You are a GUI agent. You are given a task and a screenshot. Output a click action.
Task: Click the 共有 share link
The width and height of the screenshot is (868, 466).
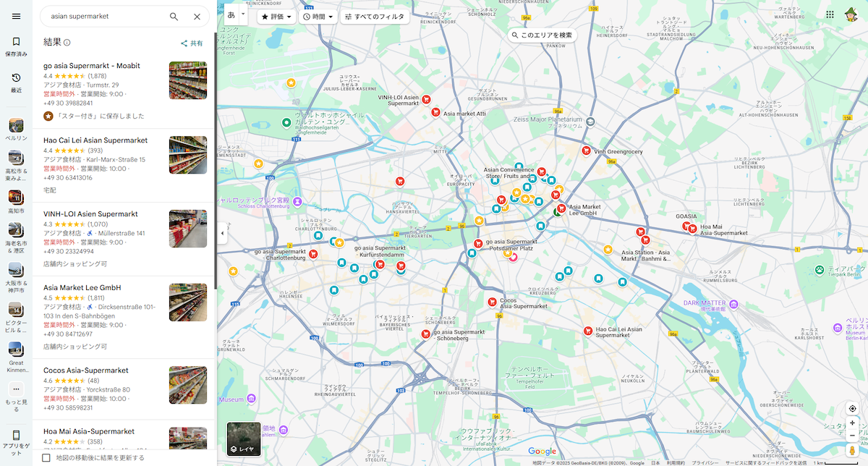[197, 43]
